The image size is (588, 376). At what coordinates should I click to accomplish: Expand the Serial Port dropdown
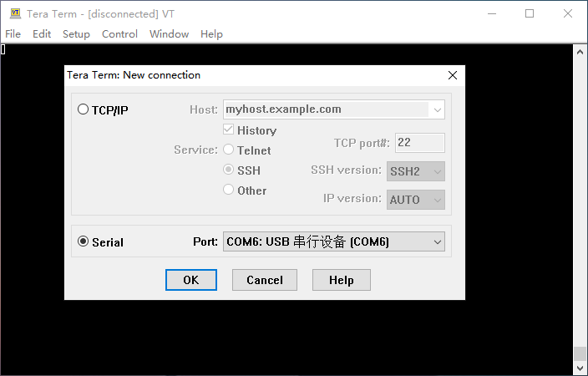[437, 242]
